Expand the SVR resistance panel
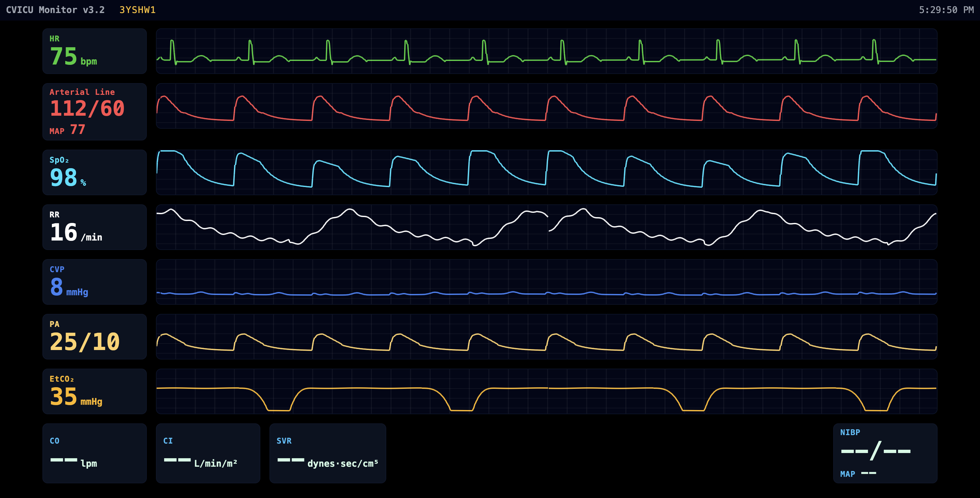Viewport: 980px width, 498px height. 328,453
